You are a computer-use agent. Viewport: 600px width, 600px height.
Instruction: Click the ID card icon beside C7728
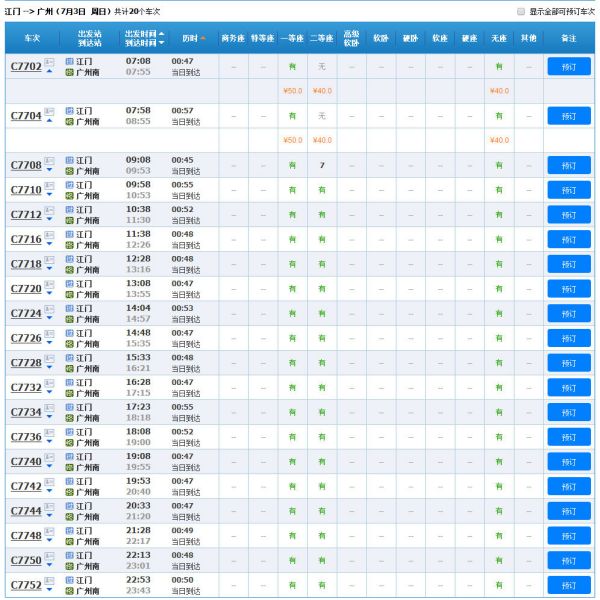(49, 358)
